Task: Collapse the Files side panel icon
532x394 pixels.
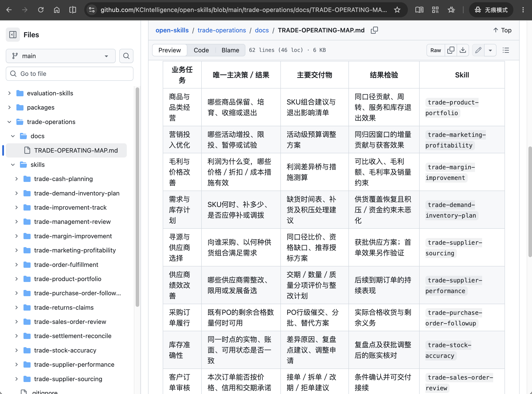Action: click(x=13, y=35)
